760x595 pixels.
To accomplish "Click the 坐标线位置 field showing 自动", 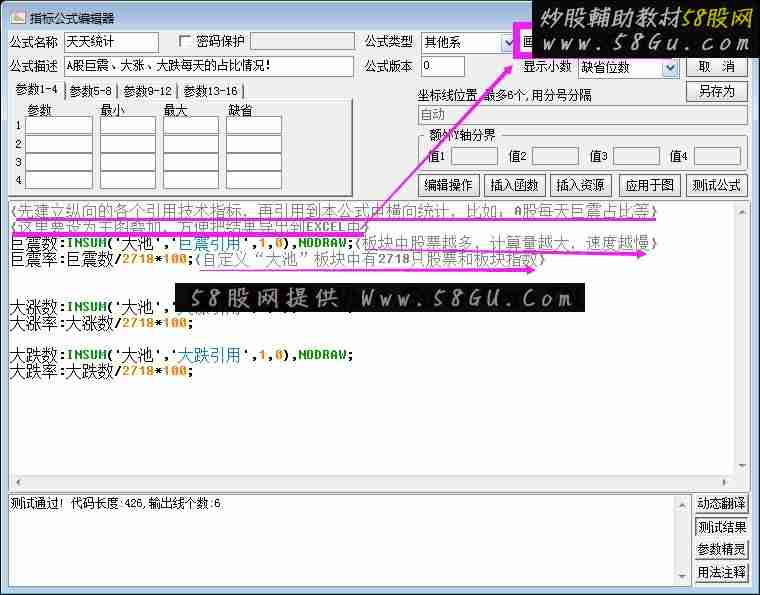I will click(582, 115).
